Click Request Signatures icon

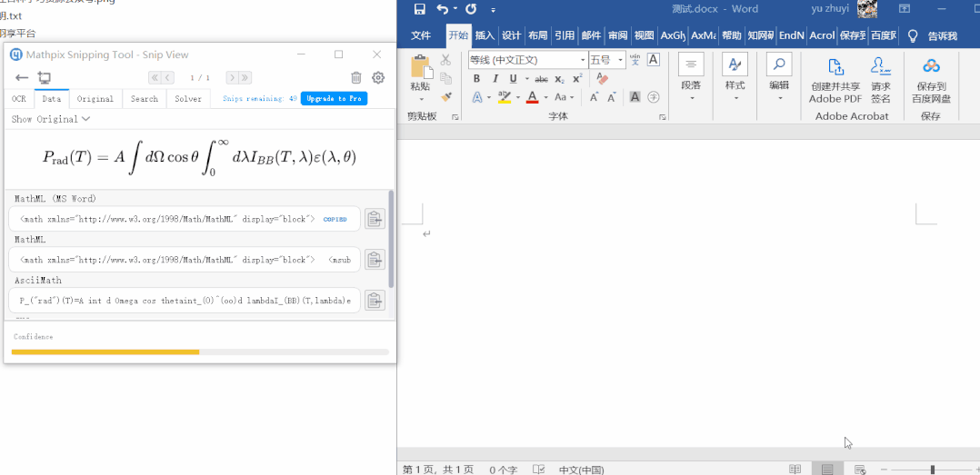click(880, 81)
